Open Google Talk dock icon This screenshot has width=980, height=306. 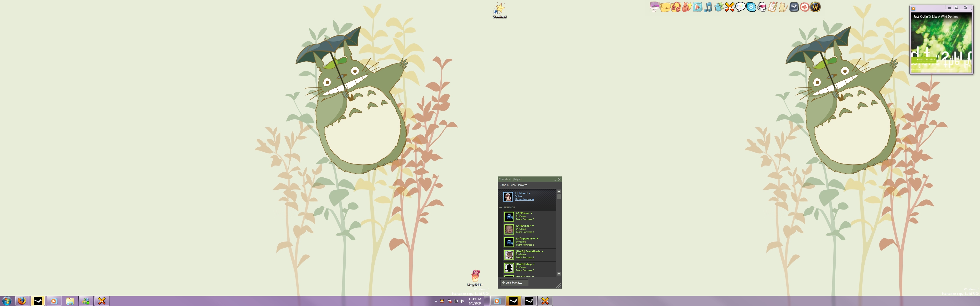[x=740, y=7]
